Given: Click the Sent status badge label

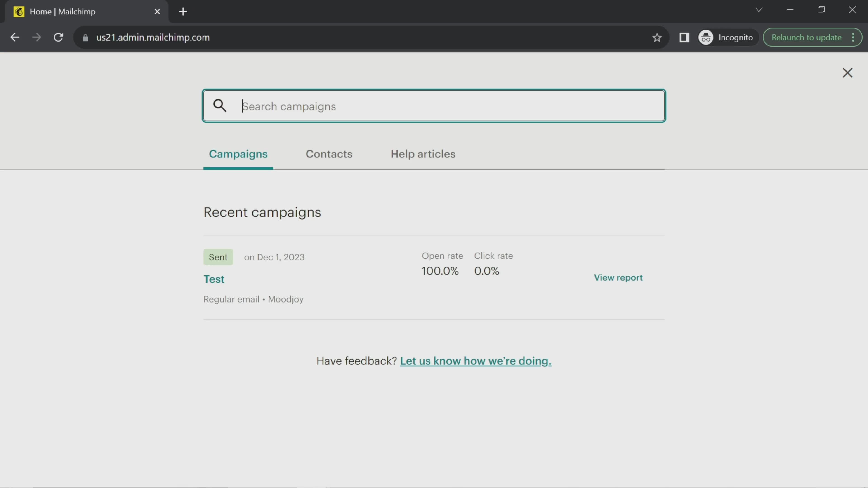Looking at the screenshot, I should 218,257.
